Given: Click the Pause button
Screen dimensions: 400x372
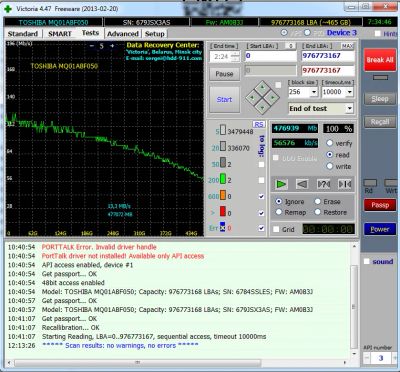Looking at the screenshot, I should (224, 74).
